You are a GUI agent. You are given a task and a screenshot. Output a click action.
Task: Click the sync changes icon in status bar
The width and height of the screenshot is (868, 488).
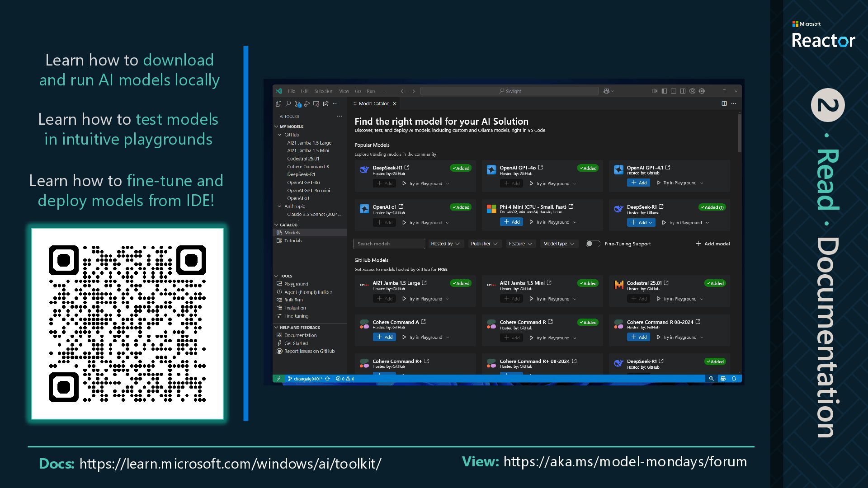pos(327,379)
